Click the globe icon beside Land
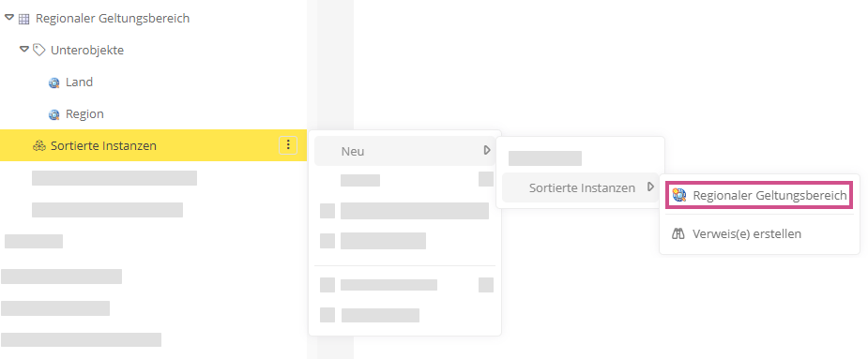The height and width of the screenshot is (359, 868). [x=53, y=83]
